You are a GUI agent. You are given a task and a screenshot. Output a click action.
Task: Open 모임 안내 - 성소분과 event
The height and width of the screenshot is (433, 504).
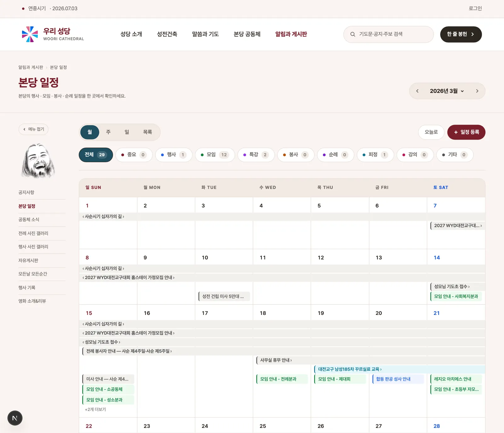(x=108, y=400)
